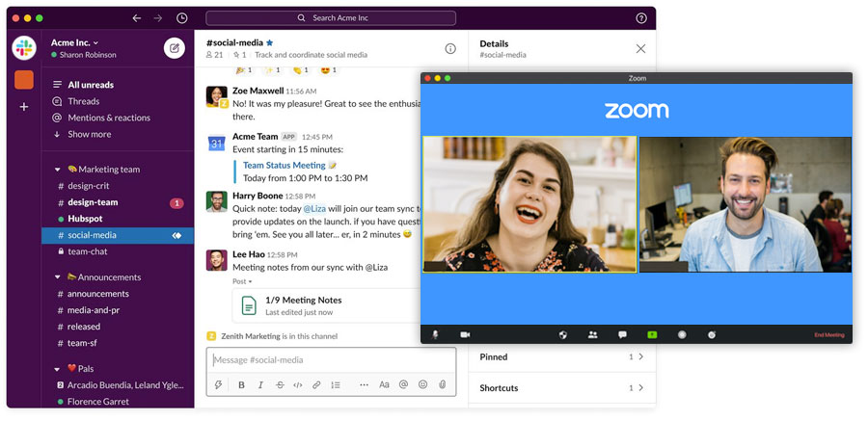Expand the Shortcuts section
The image size is (868, 421).
pyautogui.click(x=562, y=388)
